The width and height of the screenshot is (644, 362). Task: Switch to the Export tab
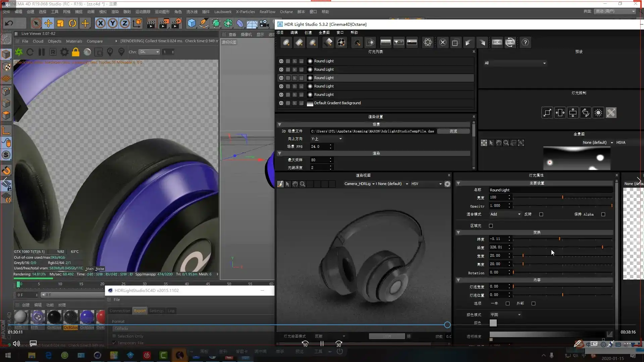(140, 311)
